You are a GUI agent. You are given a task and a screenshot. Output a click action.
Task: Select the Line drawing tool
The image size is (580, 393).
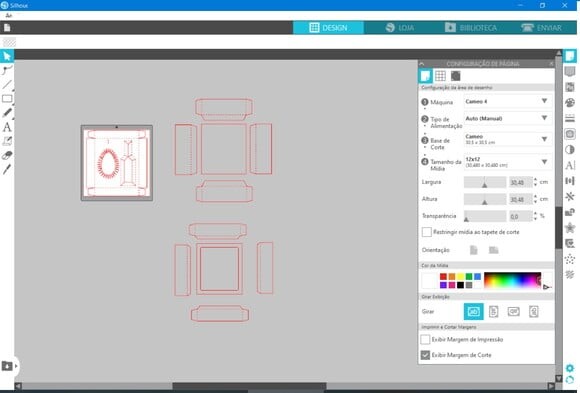(x=7, y=84)
